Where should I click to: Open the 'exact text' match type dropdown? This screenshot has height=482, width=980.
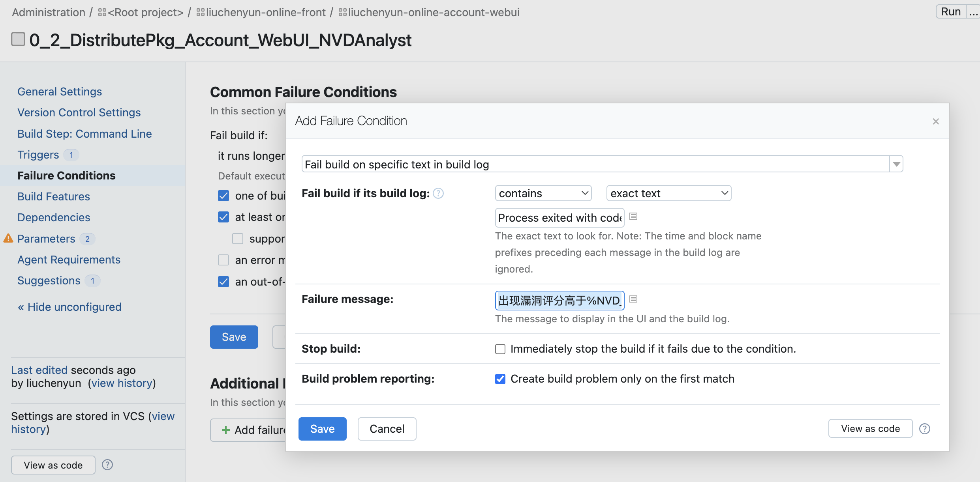click(669, 193)
